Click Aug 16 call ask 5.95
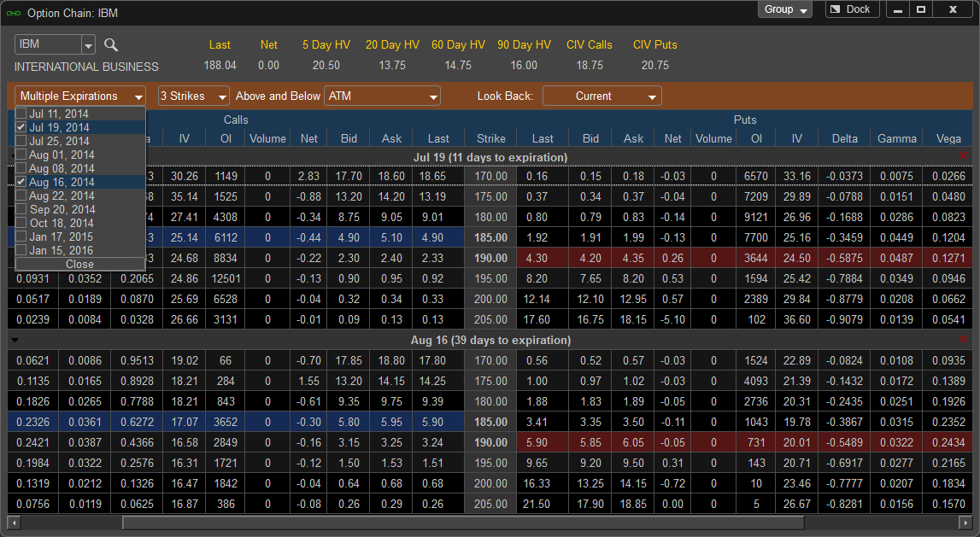Viewport: 980px width, 537px height. [x=392, y=422]
